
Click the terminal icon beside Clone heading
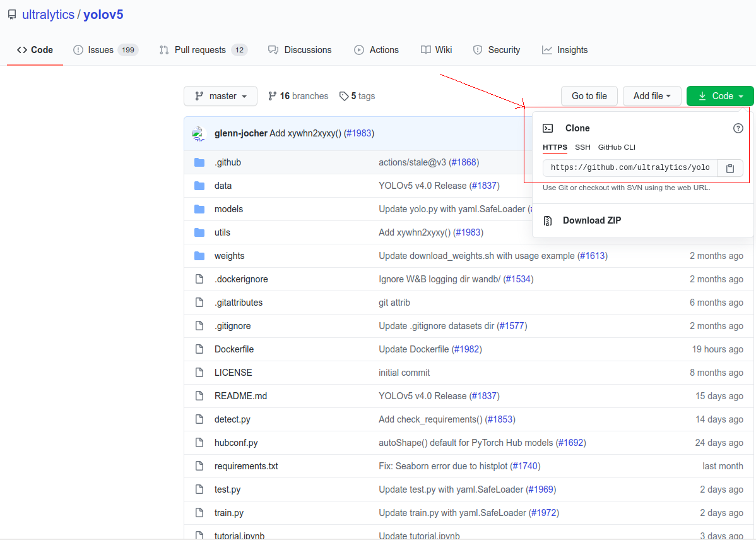click(x=548, y=128)
